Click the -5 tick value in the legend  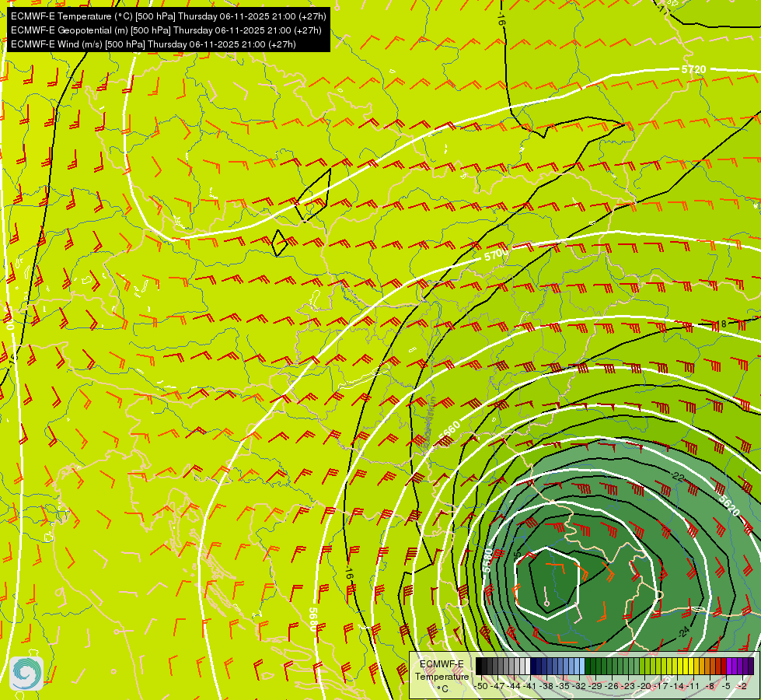click(x=725, y=686)
